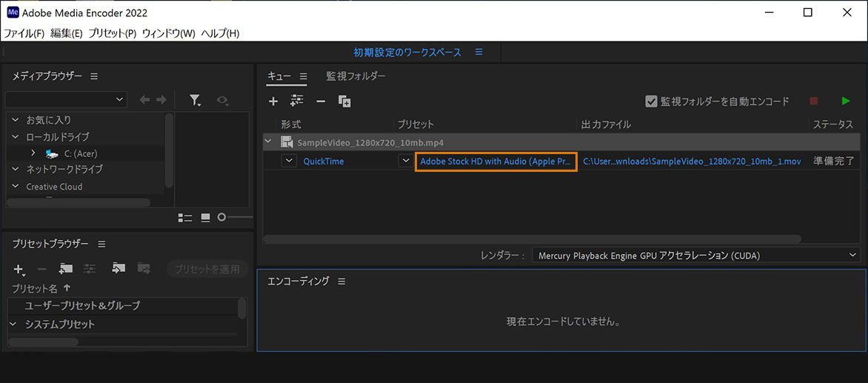The width and height of the screenshot is (868, 383).
Task: Click the film clip icon of SampleVideo source
Action: coord(286,142)
